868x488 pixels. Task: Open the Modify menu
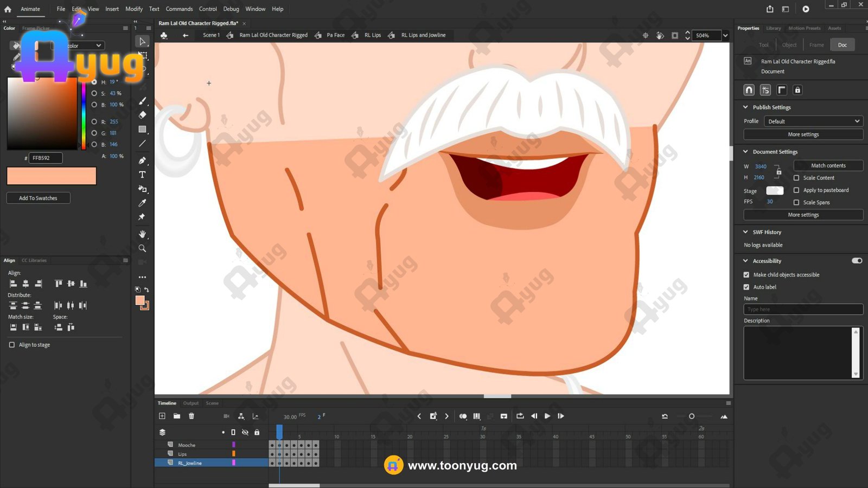click(134, 9)
